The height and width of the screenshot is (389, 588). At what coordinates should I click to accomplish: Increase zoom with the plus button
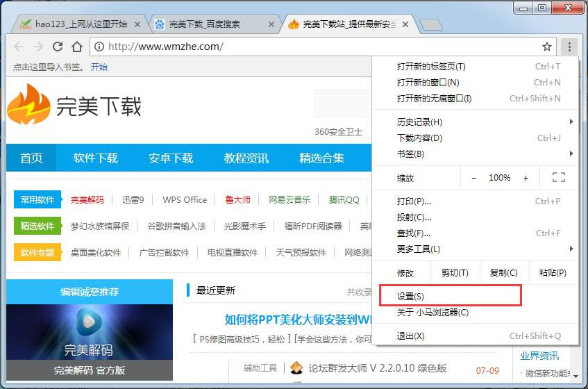click(x=526, y=178)
